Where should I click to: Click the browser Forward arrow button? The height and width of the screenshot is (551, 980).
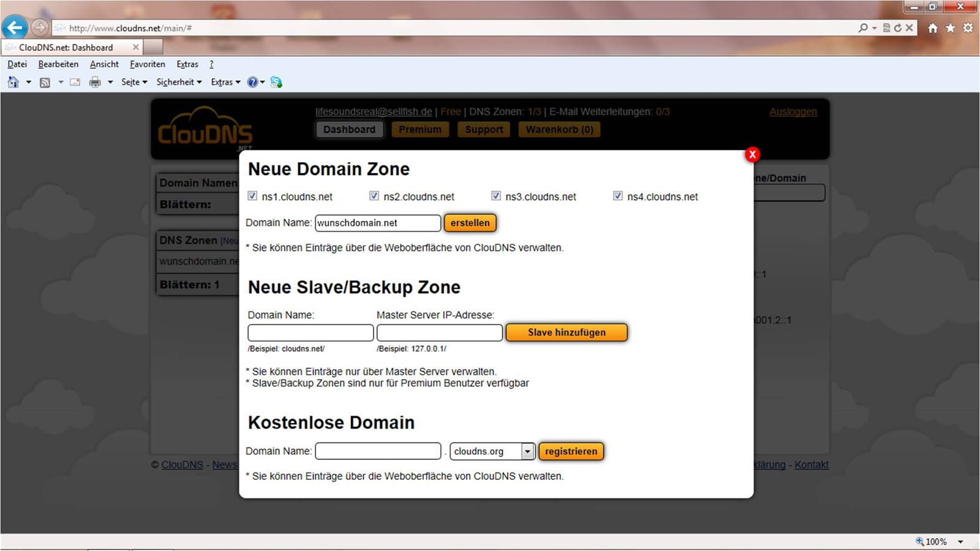[39, 28]
